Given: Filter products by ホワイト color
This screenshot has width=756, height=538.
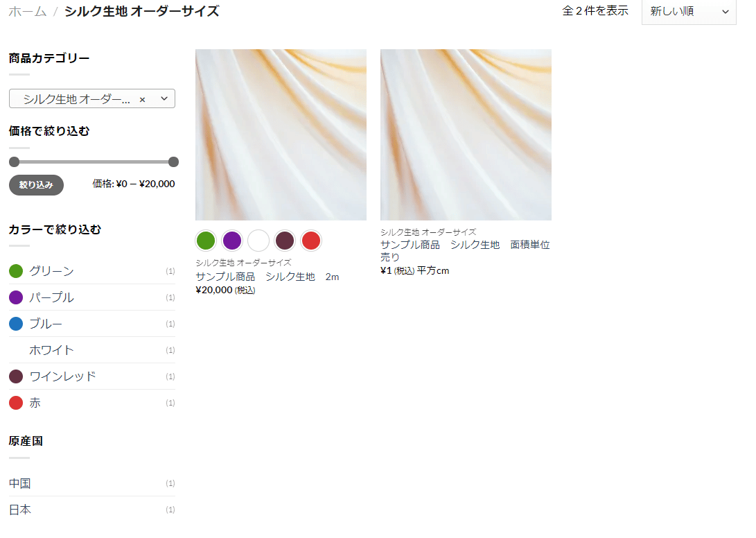Looking at the screenshot, I should (x=51, y=350).
